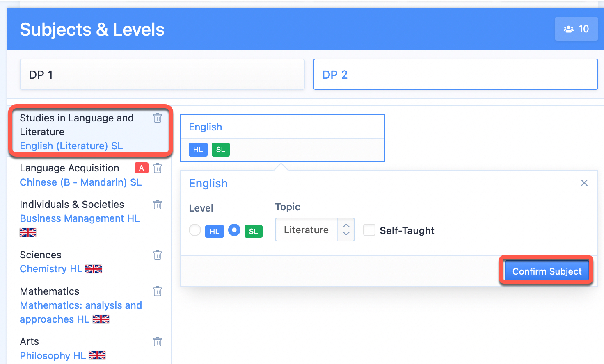Open the 10 students count badge

pos(576,29)
